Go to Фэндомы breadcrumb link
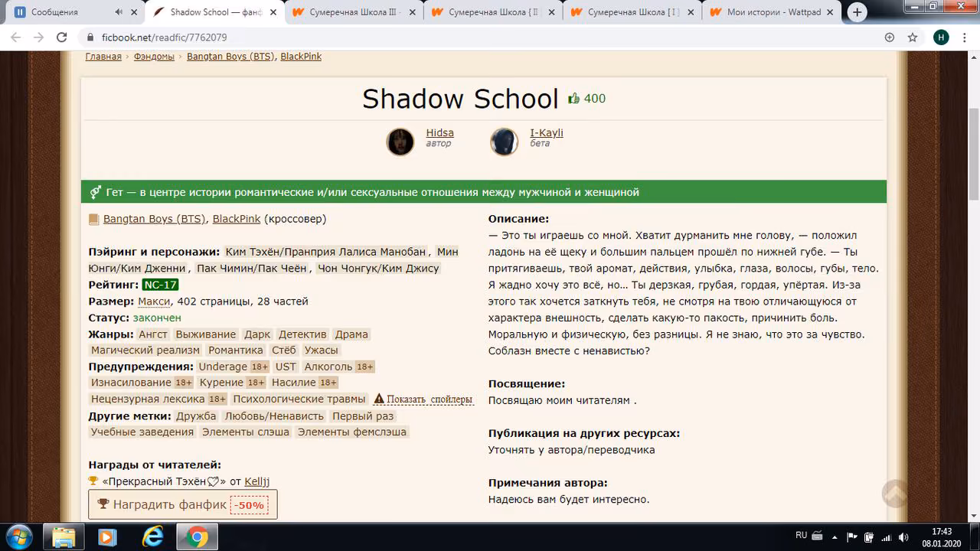The height and width of the screenshot is (551, 980). 154,57
